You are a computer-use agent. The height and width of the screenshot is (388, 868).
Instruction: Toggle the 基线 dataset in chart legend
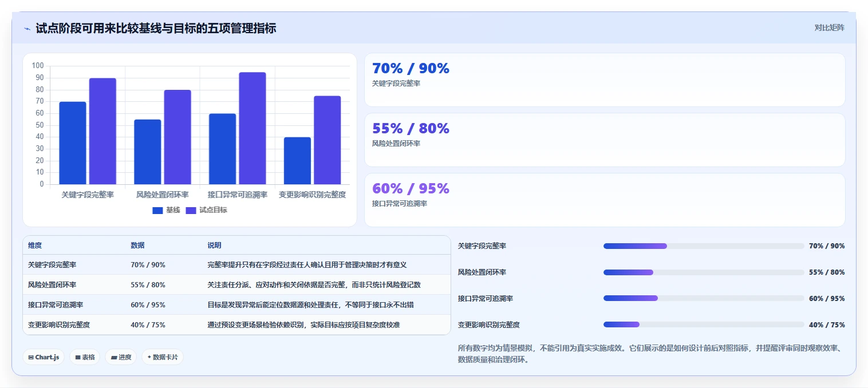pyautogui.click(x=166, y=210)
